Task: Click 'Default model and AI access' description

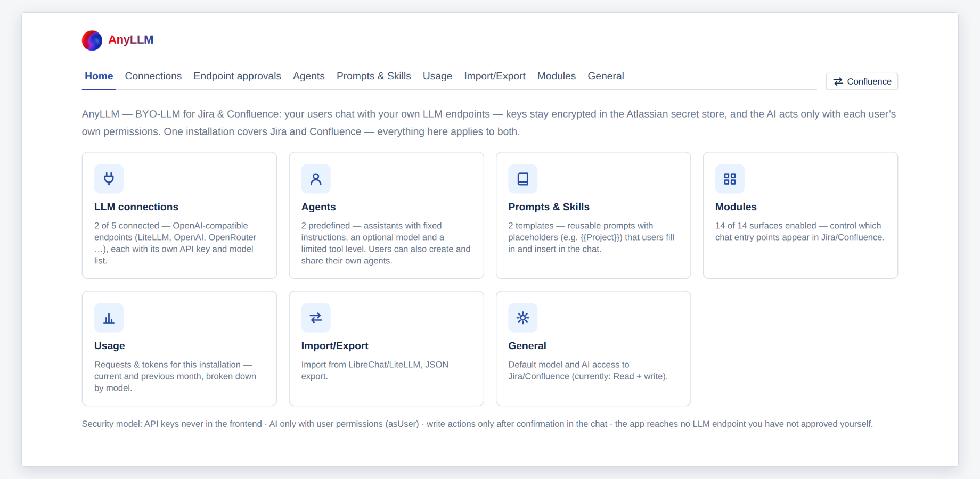Action: pyautogui.click(x=588, y=370)
